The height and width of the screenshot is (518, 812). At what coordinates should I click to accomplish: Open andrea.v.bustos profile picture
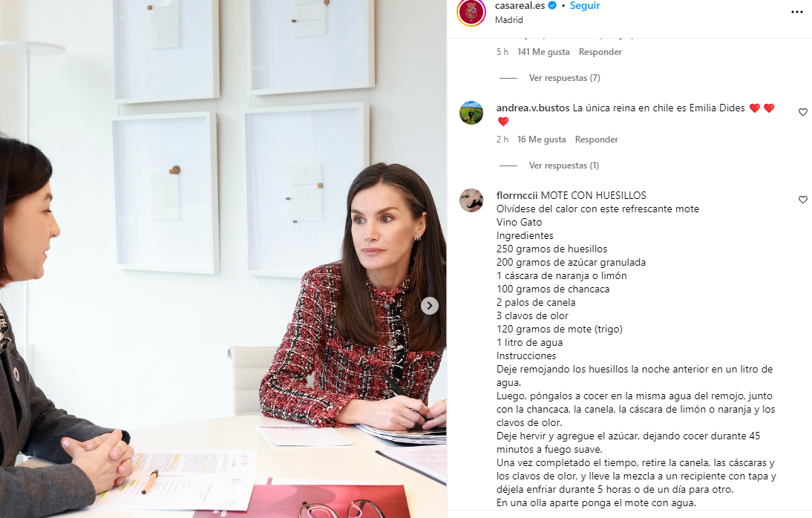pyautogui.click(x=471, y=113)
